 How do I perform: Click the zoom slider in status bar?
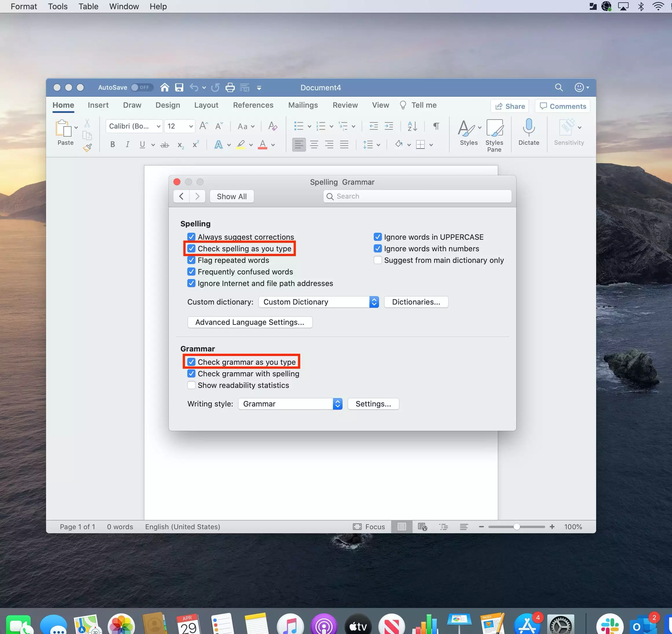click(516, 527)
